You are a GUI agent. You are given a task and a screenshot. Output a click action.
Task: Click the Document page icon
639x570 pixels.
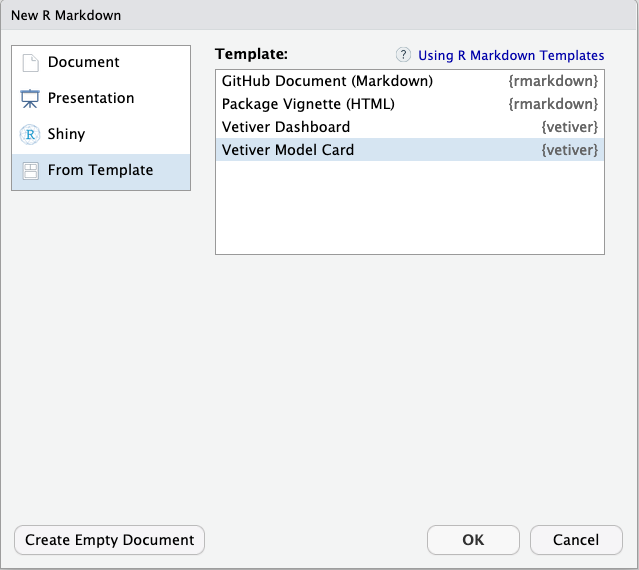point(31,63)
